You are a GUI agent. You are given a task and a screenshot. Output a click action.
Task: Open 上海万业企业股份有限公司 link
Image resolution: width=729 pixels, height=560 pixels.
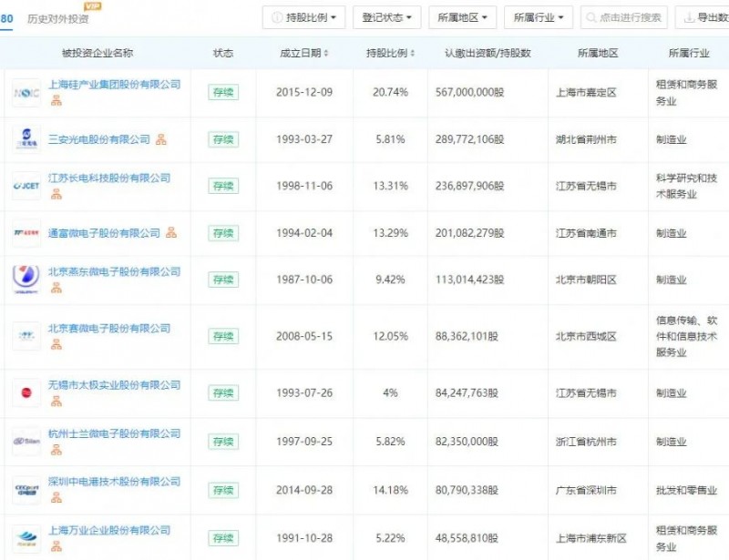click(x=109, y=530)
